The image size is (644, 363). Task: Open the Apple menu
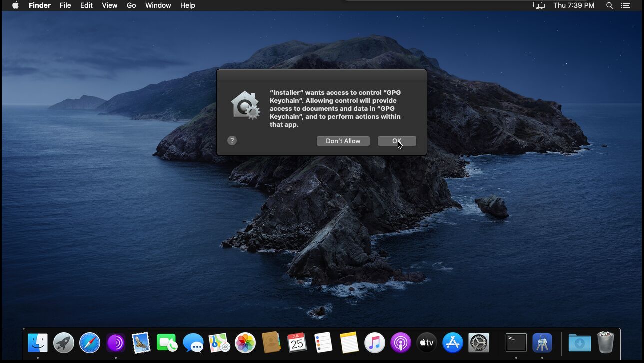[x=15, y=5]
